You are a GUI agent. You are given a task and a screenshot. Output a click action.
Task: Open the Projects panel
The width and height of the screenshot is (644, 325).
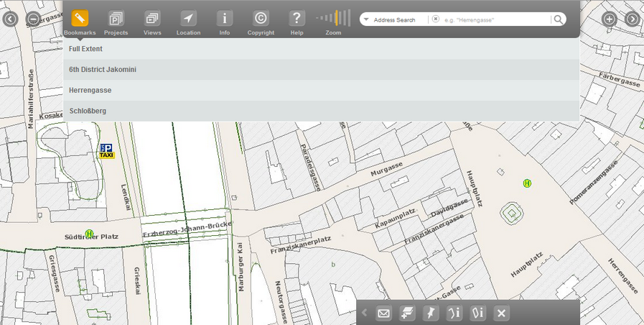pos(116,19)
